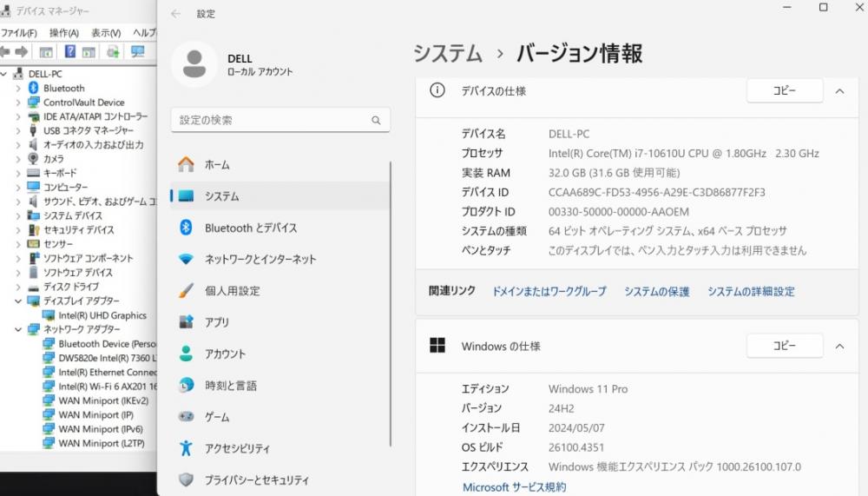Copy Windows の仕様 with the コピー button

click(x=785, y=346)
